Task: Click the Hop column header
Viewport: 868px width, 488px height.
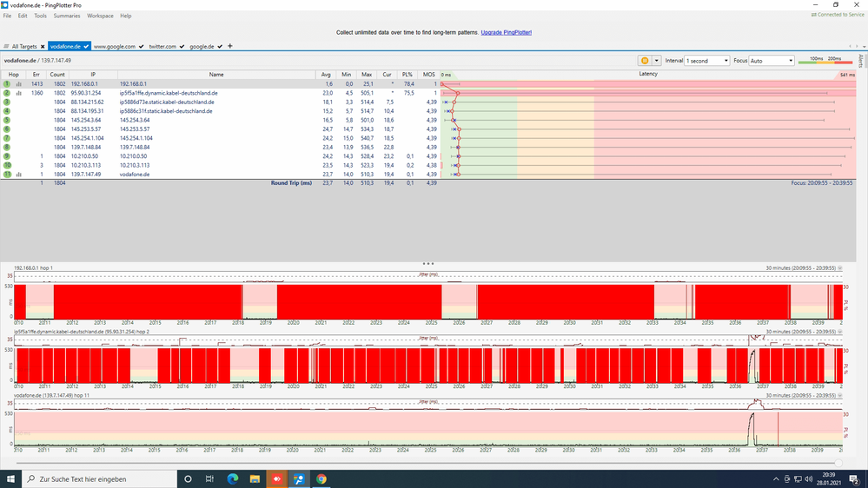Action: click(x=13, y=74)
